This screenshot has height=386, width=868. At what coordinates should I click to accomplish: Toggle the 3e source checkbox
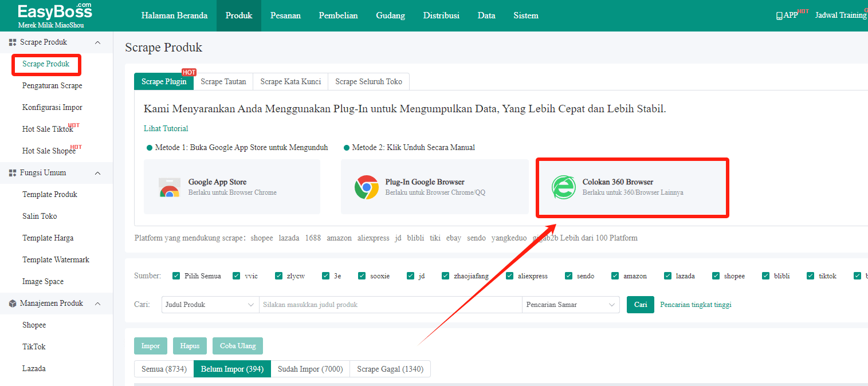pos(326,276)
